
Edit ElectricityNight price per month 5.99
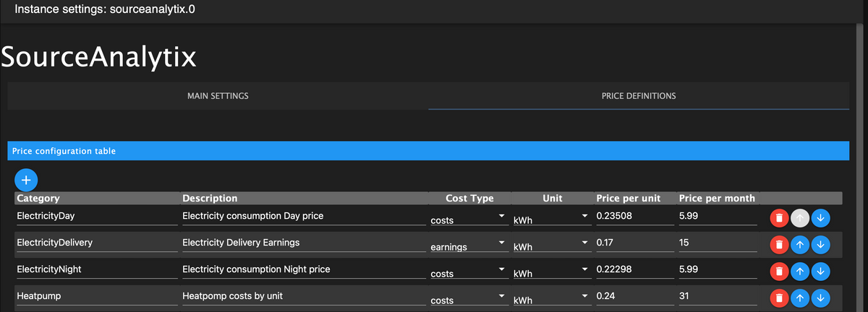718,269
